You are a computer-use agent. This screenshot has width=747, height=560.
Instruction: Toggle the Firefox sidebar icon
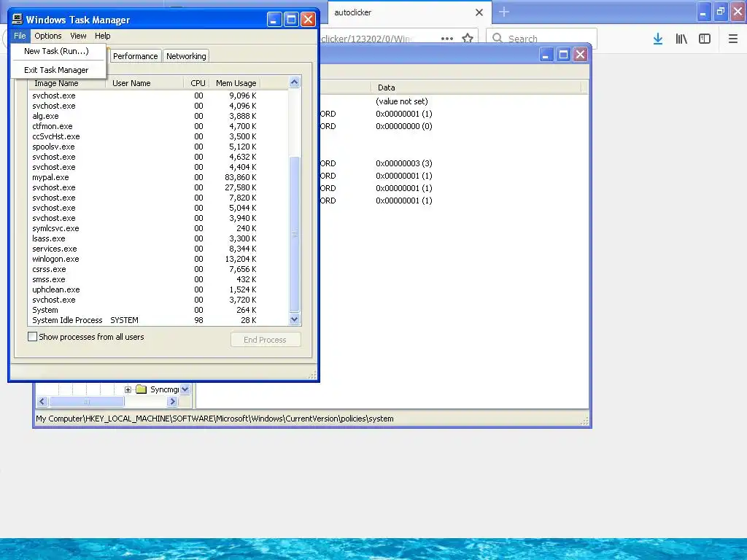pos(705,39)
